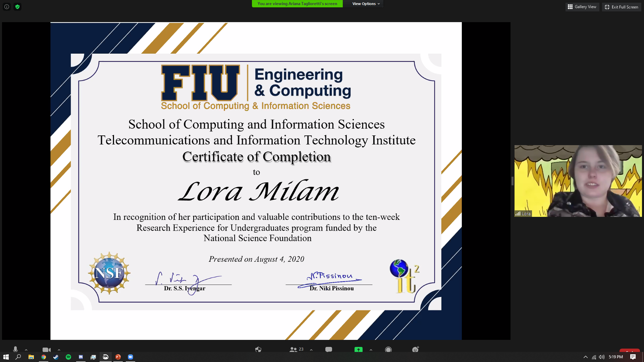Click the green Share Screen icon
Image resolution: width=644 pixels, height=362 pixels.
coord(359,349)
